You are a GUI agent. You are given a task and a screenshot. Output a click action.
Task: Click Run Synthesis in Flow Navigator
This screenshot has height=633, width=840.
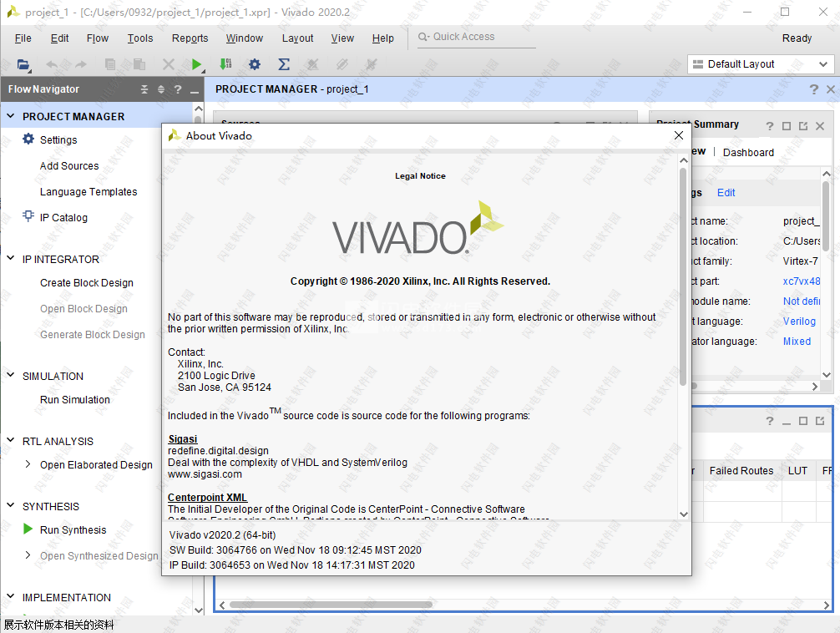tap(73, 529)
